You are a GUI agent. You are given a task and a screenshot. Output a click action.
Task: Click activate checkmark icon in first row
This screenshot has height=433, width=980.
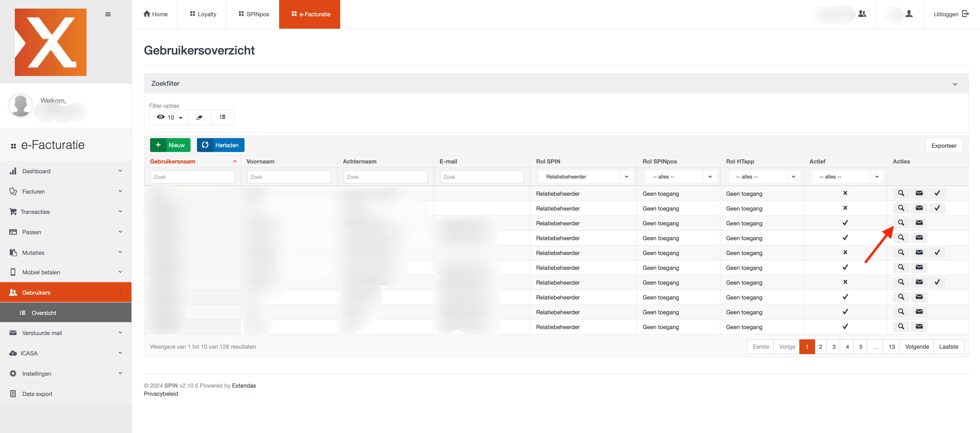point(937,193)
